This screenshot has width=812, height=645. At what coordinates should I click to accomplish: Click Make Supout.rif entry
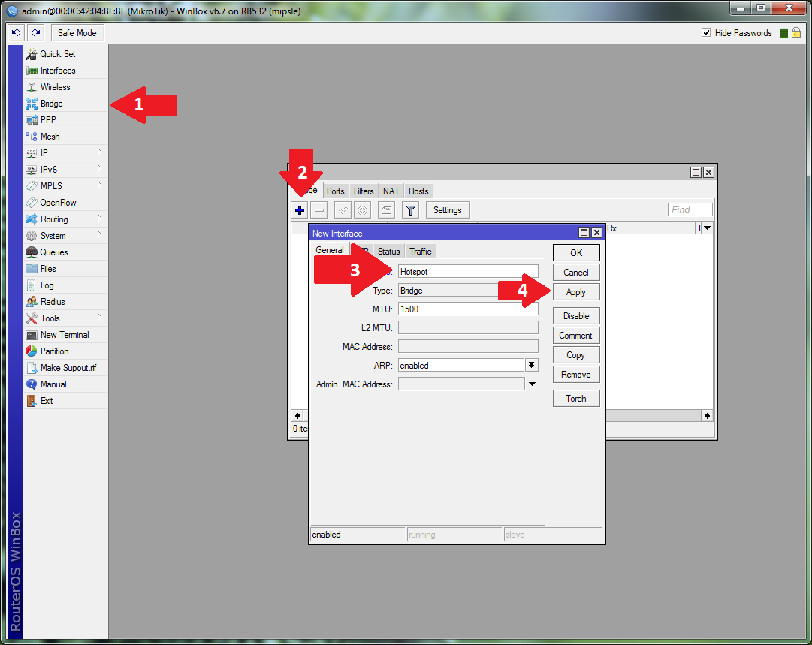(x=65, y=368)
